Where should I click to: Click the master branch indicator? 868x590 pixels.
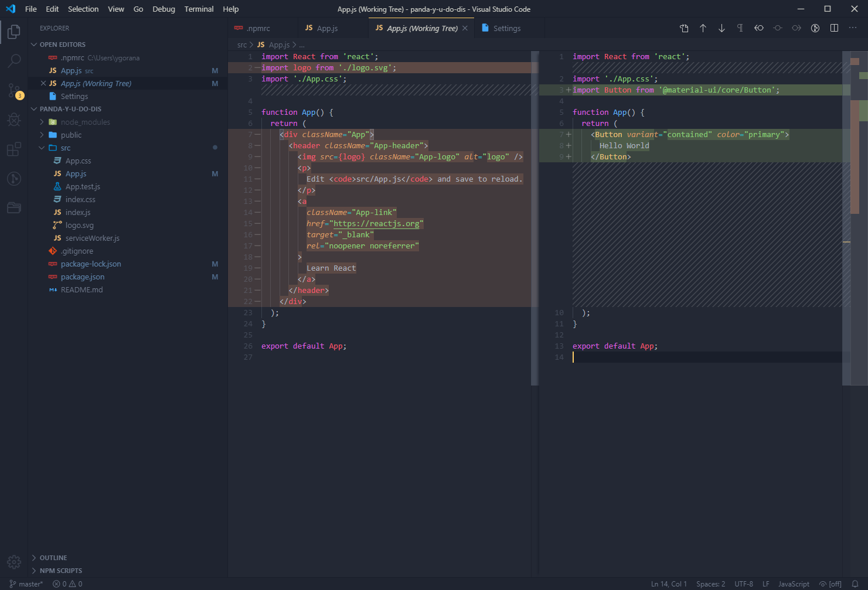pyautogui.click(x=26, y=584)
